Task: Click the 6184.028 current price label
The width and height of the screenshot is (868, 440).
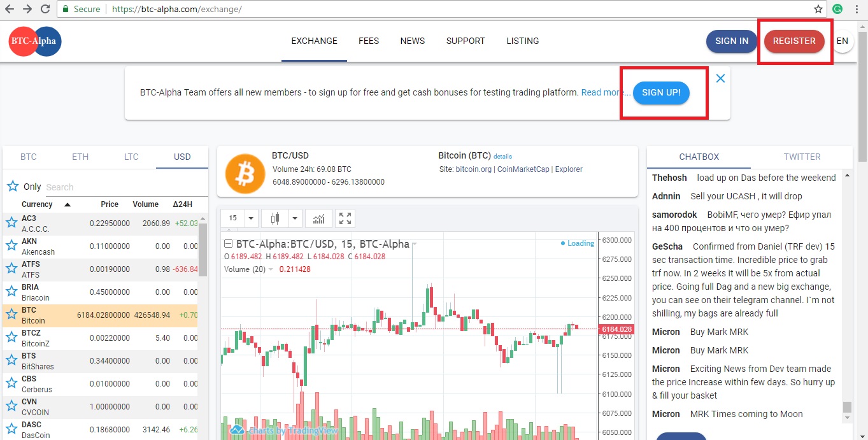Action: pos(616,329)
